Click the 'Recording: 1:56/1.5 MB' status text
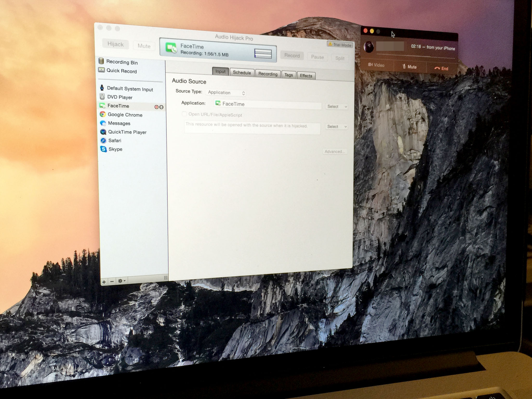532x399 pixels. [205, 54]
